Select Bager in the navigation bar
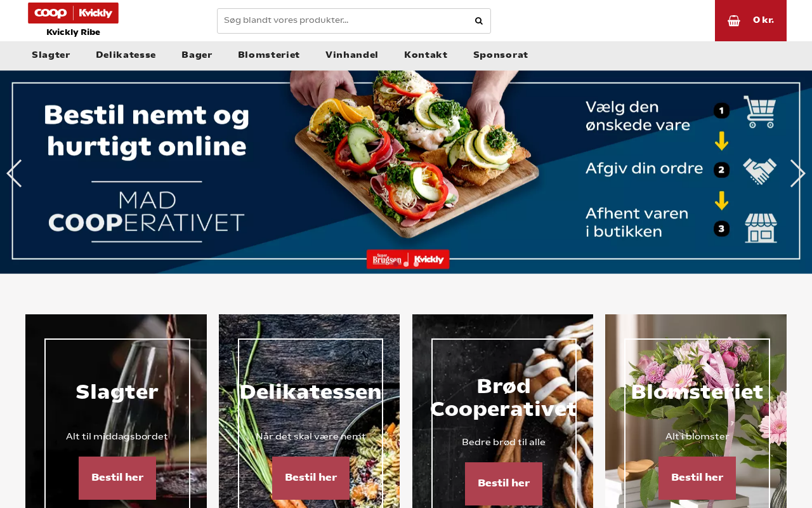 [197, 55]
